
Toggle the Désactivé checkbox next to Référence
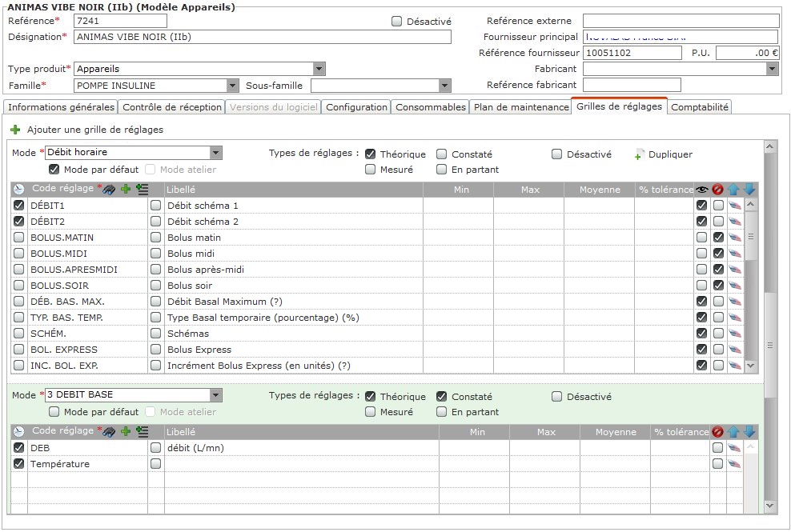click(x=397, y=21)
